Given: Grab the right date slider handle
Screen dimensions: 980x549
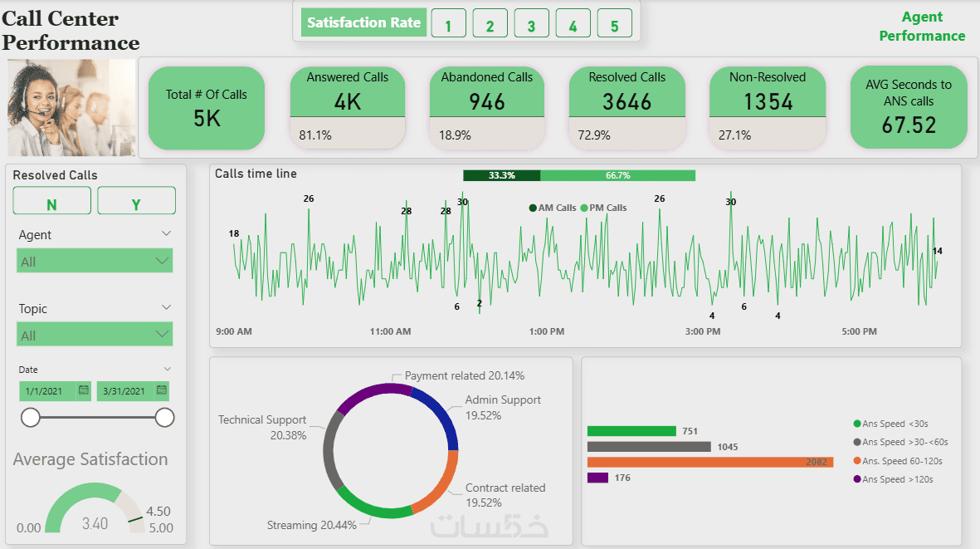Looking at the screenshot, I should (x=164, y=417).
